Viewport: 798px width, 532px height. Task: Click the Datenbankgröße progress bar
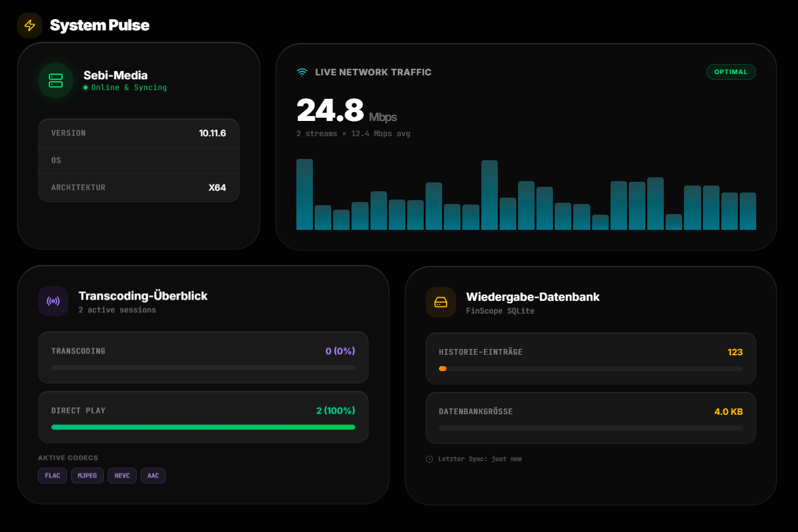click(591, 428)
